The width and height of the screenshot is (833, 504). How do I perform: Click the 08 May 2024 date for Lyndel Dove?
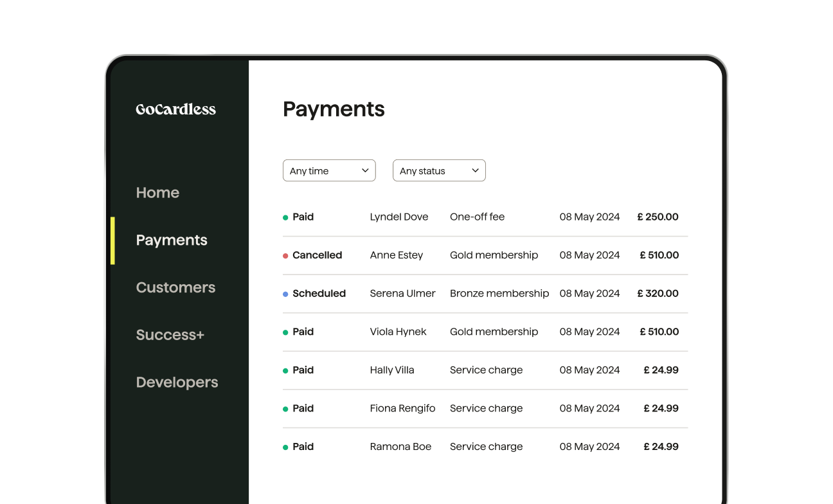point(589,217)
